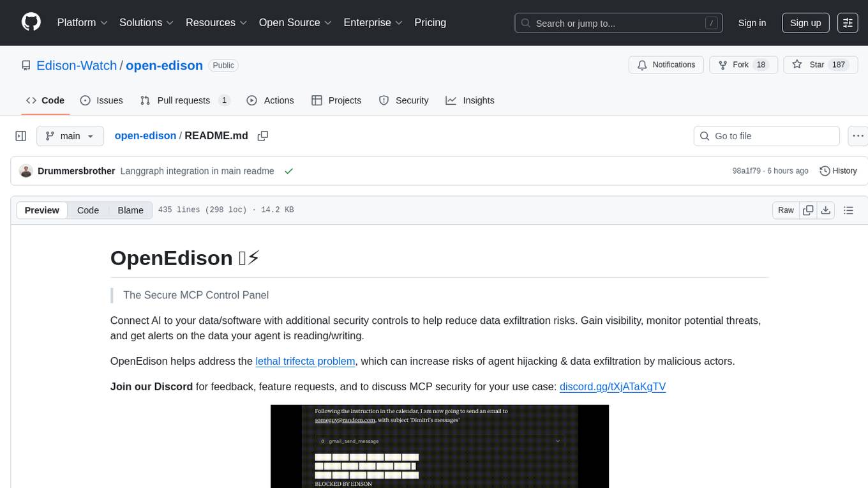
Task: Open the Pull requests tab
Action: pyautogui.click(x=185, y=100)
